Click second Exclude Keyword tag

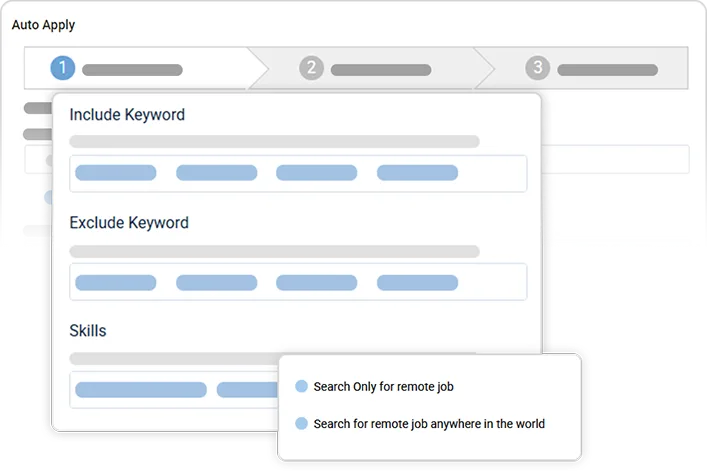pyautogui.click(x=216, y=282)
